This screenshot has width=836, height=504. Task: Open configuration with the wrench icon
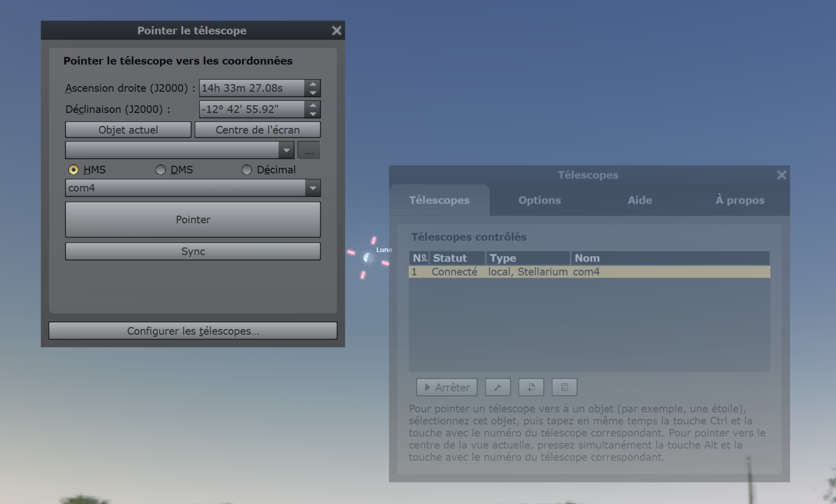tap(498, 387)
